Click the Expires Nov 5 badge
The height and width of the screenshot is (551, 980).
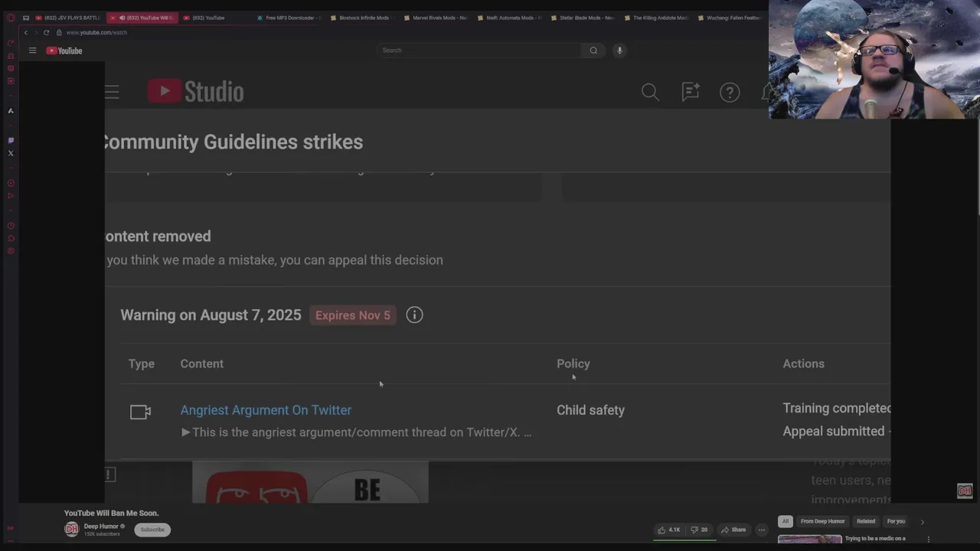353,315
